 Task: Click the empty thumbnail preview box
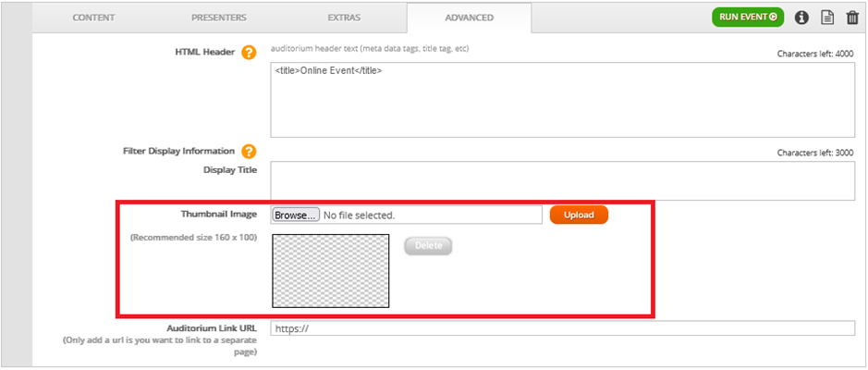331,270
